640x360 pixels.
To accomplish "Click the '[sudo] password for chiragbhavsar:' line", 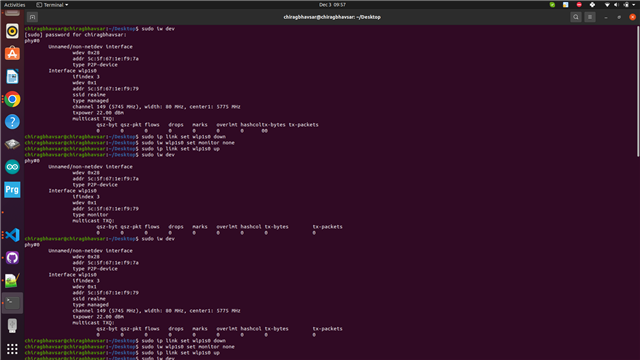I will [76, 35].
